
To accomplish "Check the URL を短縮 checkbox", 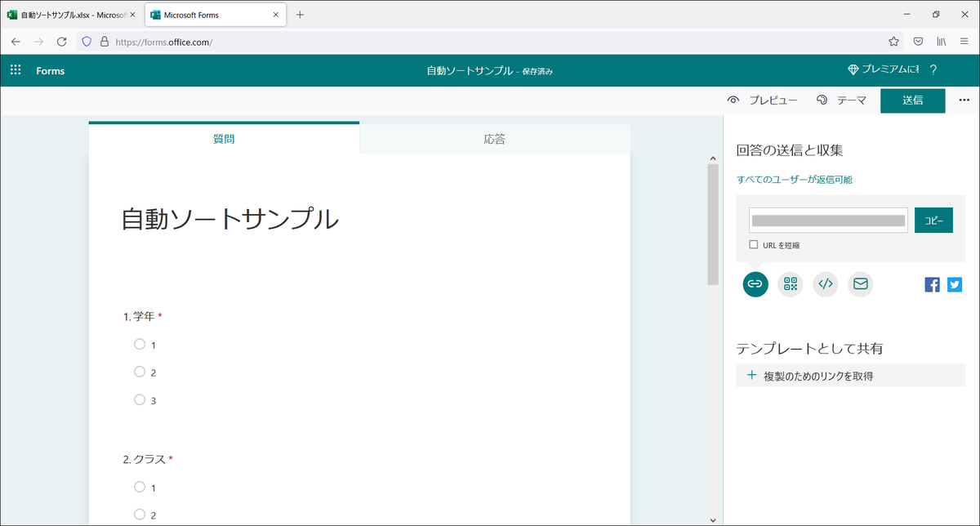I will click(x=752, y=244).
